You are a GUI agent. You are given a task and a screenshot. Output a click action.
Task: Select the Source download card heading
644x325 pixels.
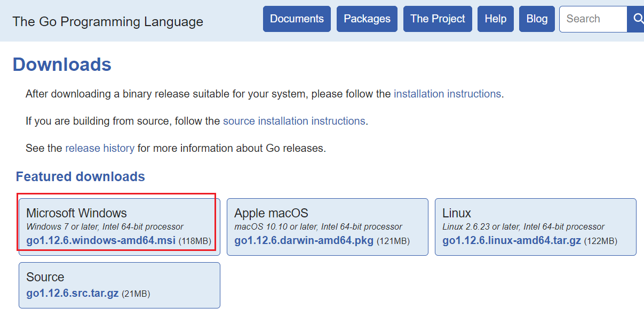[x=45, y=277]
